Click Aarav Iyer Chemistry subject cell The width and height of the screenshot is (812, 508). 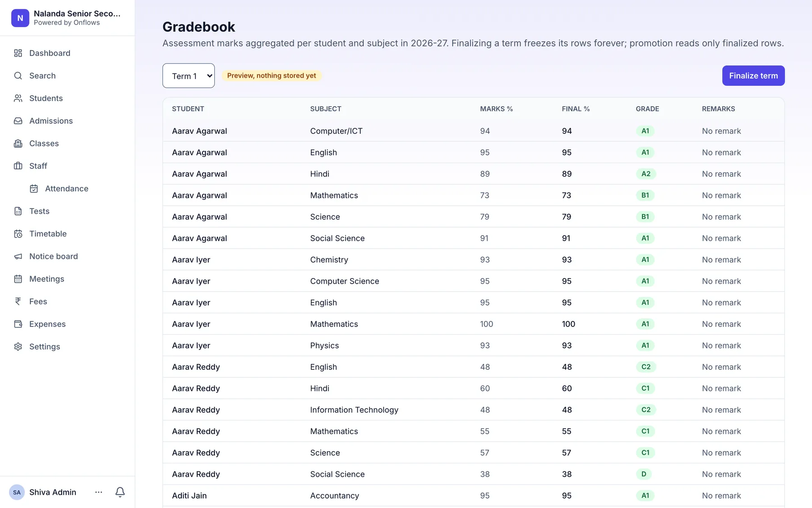[x=329, y=260]
